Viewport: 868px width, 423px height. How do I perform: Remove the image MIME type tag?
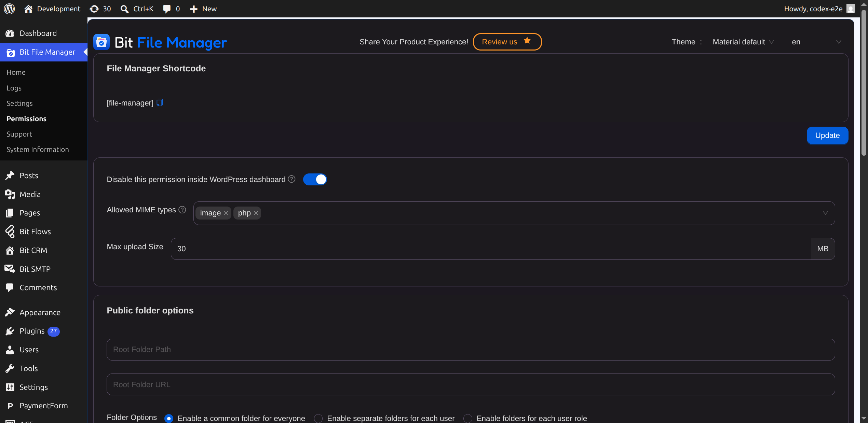(x=226, y=213)
